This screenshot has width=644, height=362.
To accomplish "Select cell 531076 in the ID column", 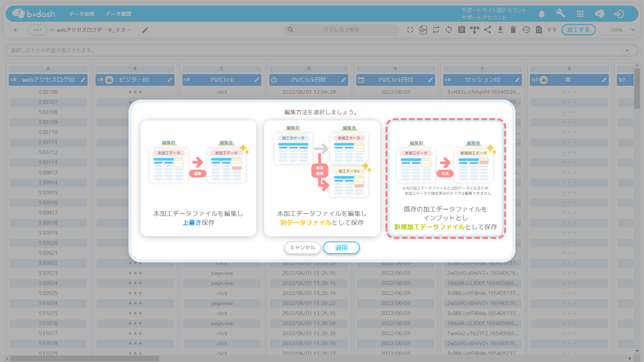I will pos(48,323).
